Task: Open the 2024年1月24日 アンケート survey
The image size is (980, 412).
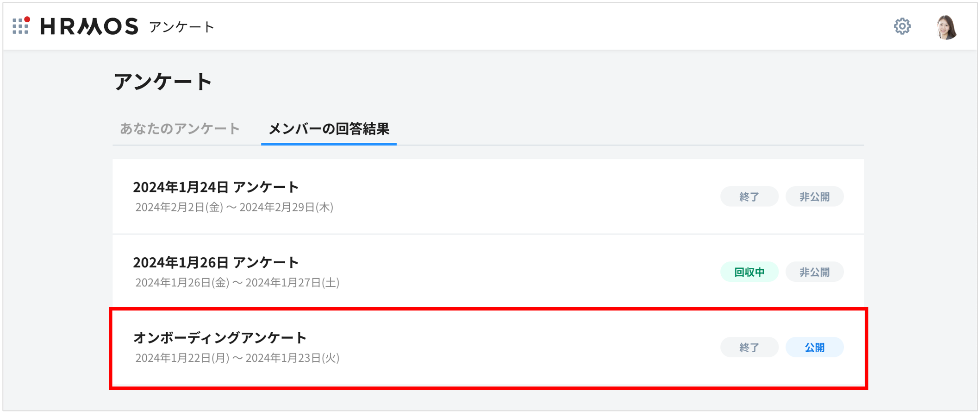Action: coord(216,187)
